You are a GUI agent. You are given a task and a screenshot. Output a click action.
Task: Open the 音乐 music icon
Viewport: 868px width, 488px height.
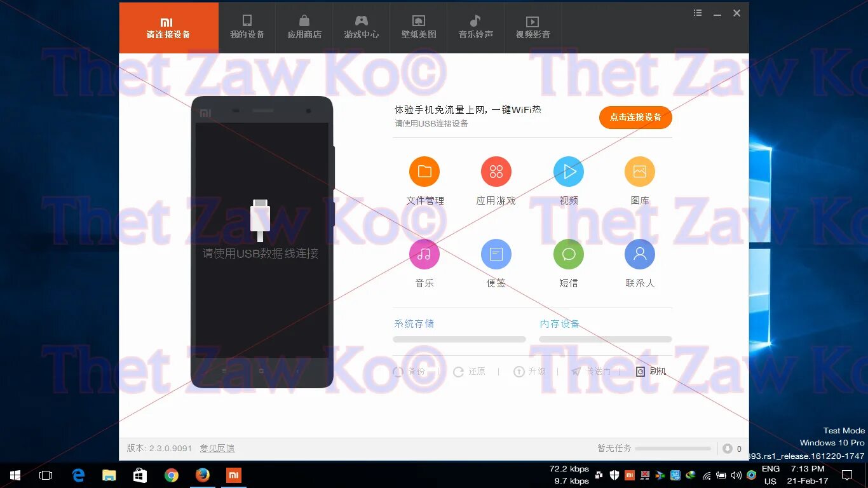[x=424, y=254]
